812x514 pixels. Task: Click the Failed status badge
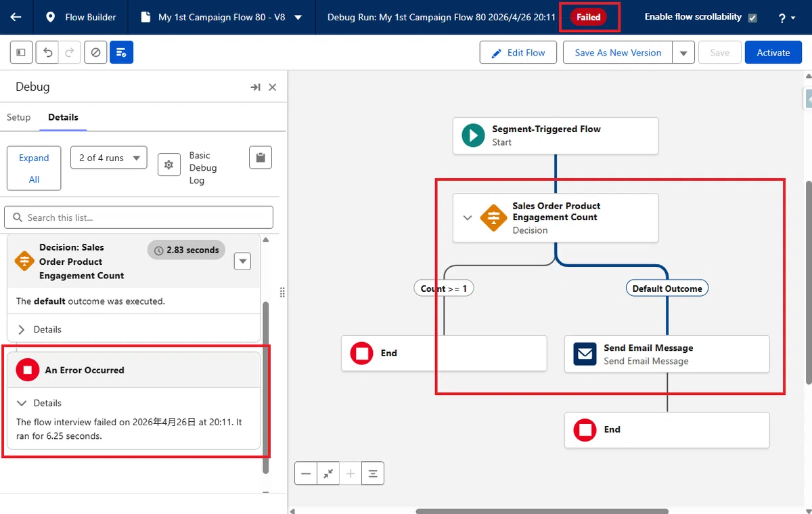click(x=588, y=17)
